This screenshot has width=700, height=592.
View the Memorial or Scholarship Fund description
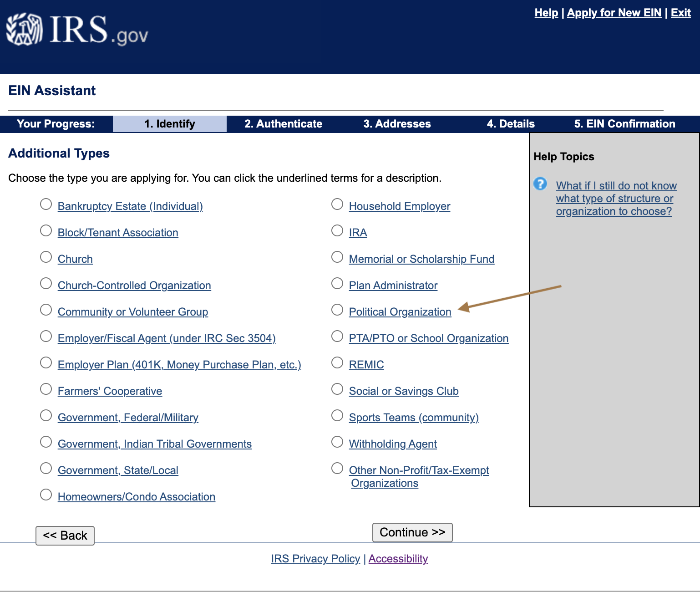(x=421, y=259)
